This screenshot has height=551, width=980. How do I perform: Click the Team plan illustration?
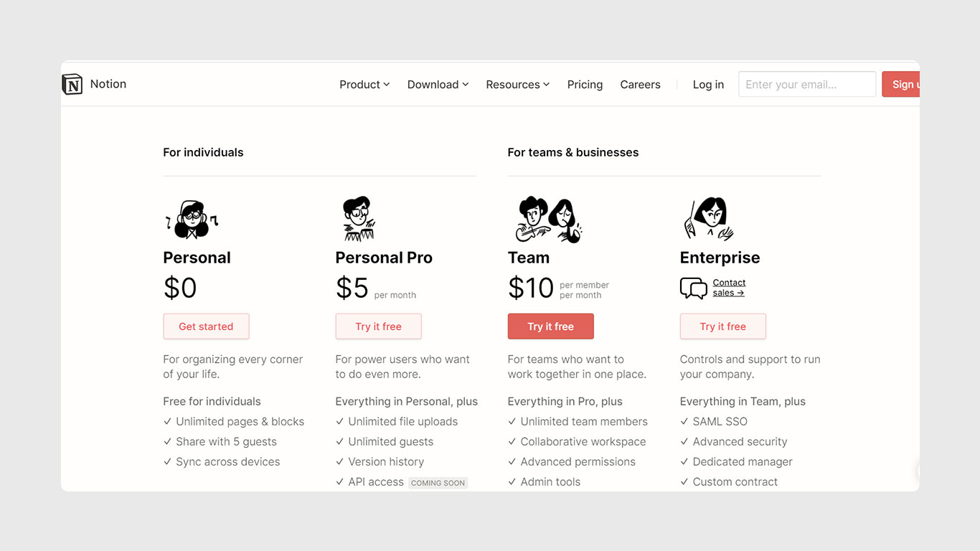[548, 219]
